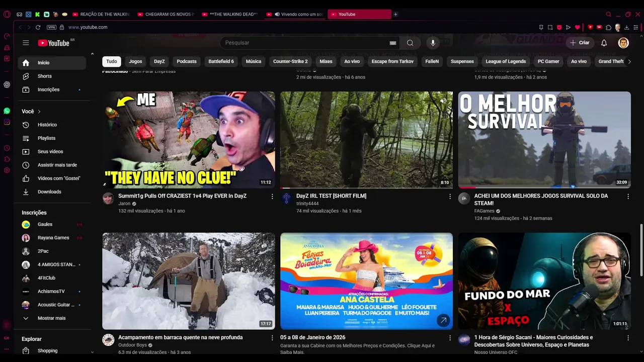This screenshot has width=644, height=362.
Task: Click the heart bookmark icon in address bar
Action: [577, 27]
